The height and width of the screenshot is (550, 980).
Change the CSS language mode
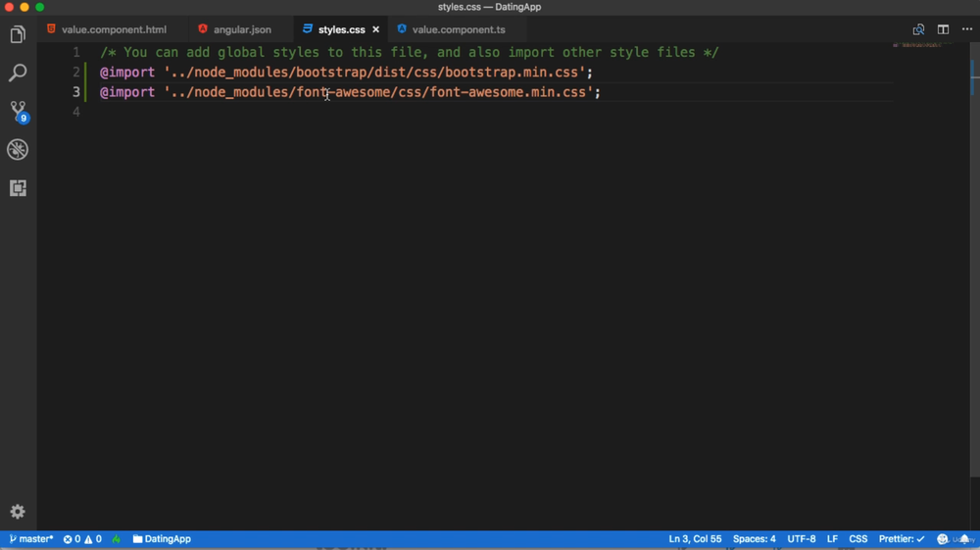point(858,539)
